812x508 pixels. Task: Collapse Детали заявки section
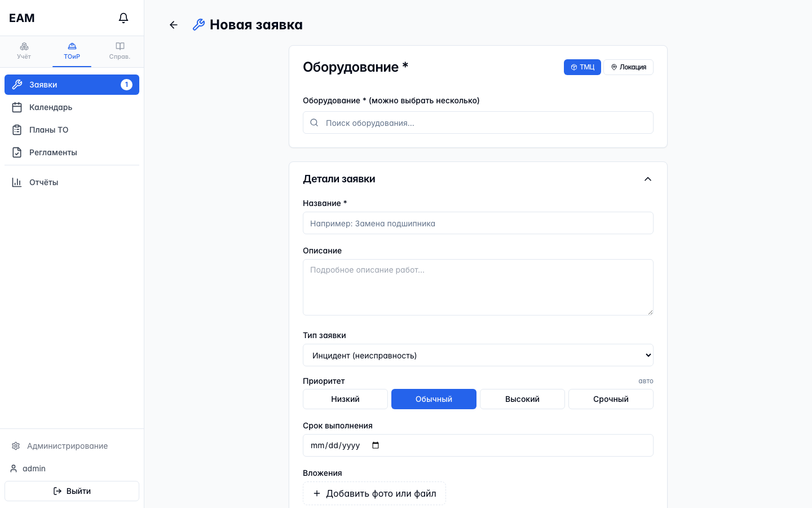[x=648, y=179]
